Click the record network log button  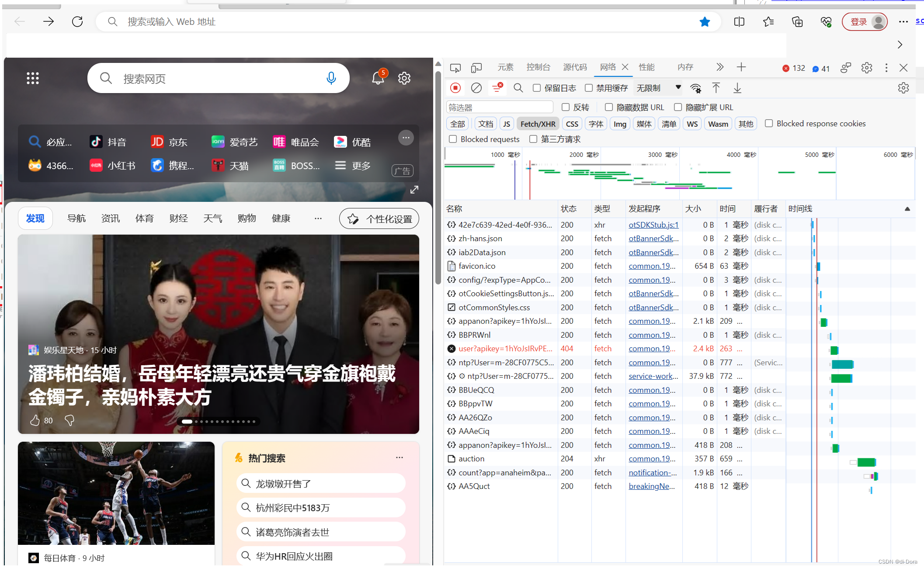tap(455, 88)
